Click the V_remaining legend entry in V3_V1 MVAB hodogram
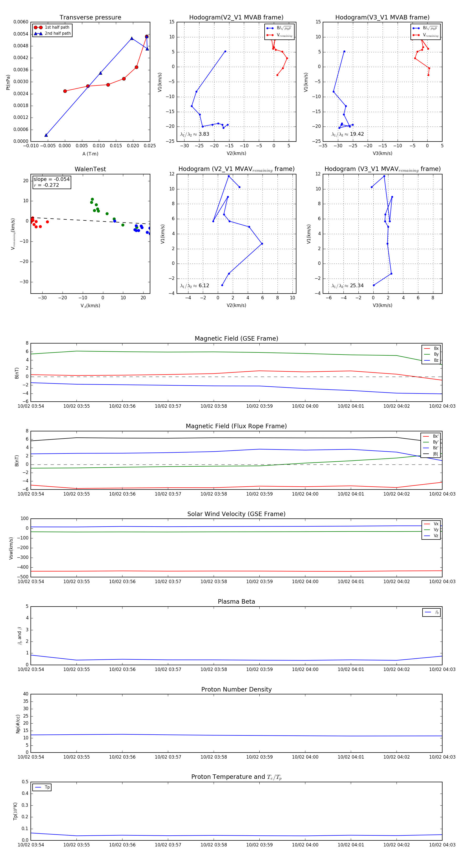 [x=425, y=35]
